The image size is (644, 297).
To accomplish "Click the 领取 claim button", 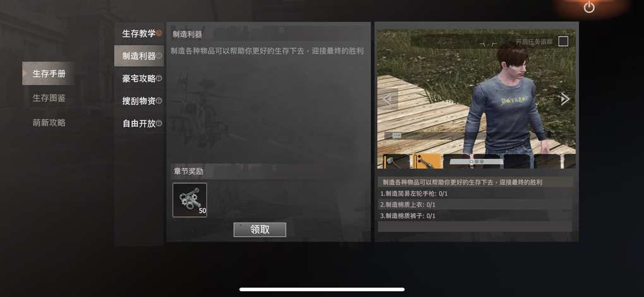I will (x=259, y=230).
